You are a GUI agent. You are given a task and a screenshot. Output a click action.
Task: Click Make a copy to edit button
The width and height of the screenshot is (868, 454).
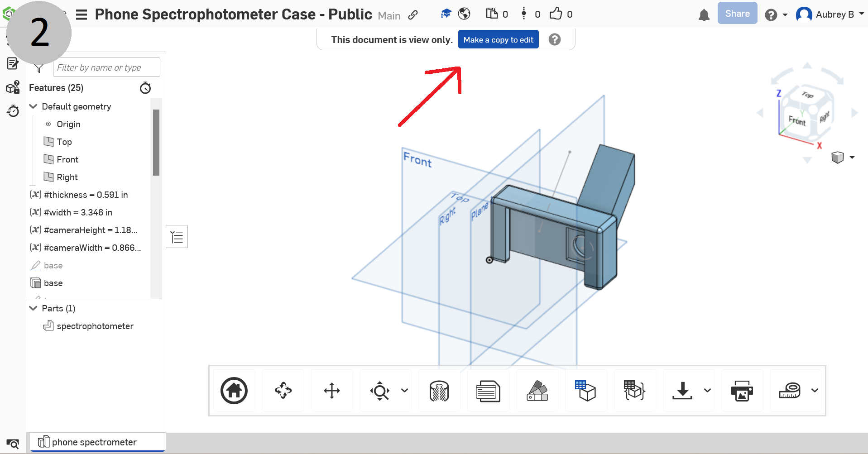point(499,40)
